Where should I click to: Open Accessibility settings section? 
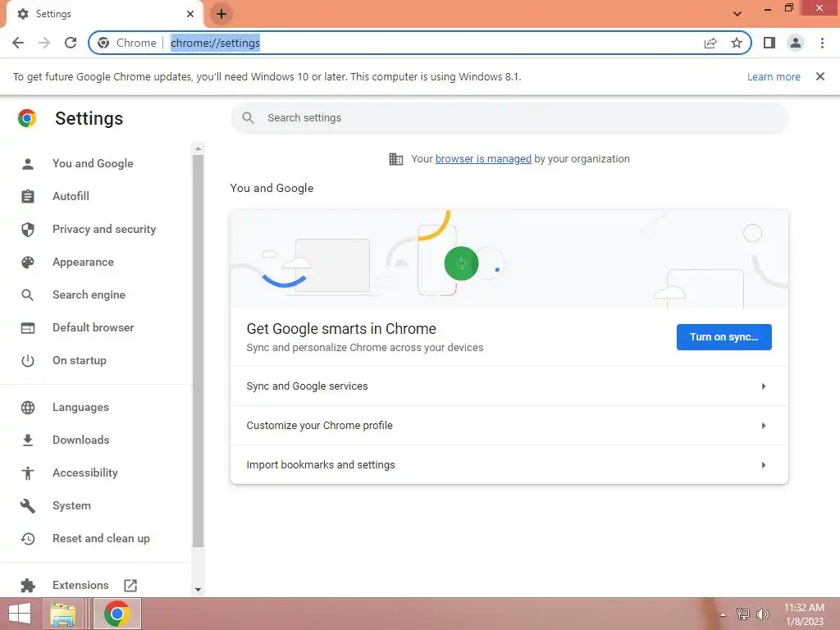(x=85, y=472)
